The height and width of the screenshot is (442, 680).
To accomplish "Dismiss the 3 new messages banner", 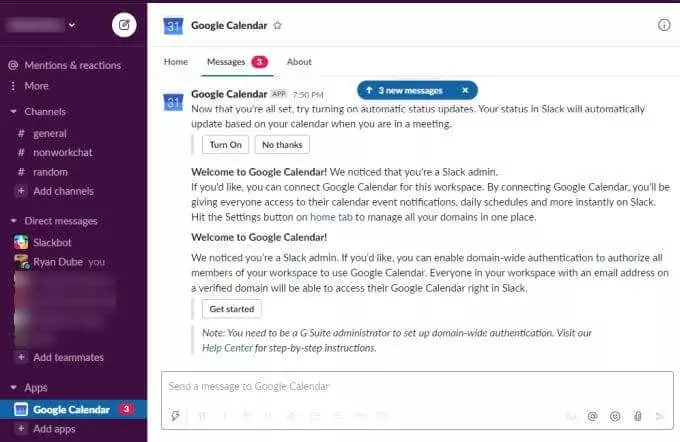I will 465,90.
